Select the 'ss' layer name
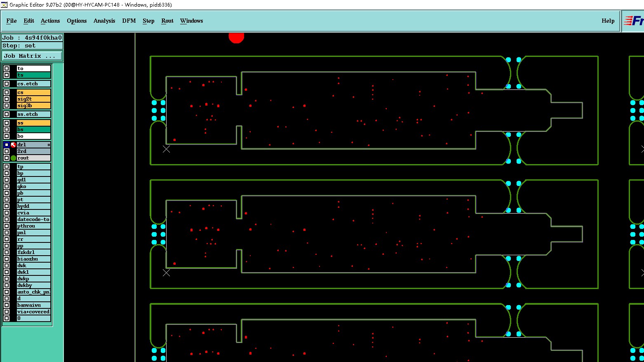Viewport: 644px width, 362px height. coord(33,123)
